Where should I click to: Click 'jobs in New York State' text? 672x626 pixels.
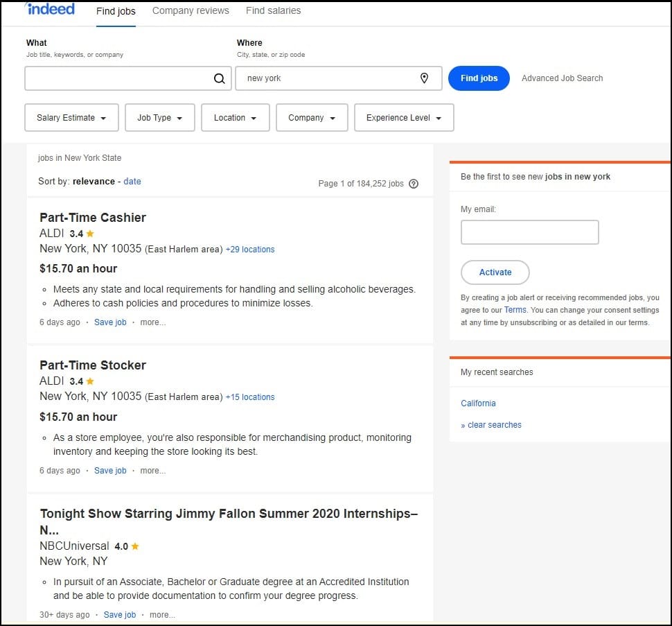click(x=79, y=158)
